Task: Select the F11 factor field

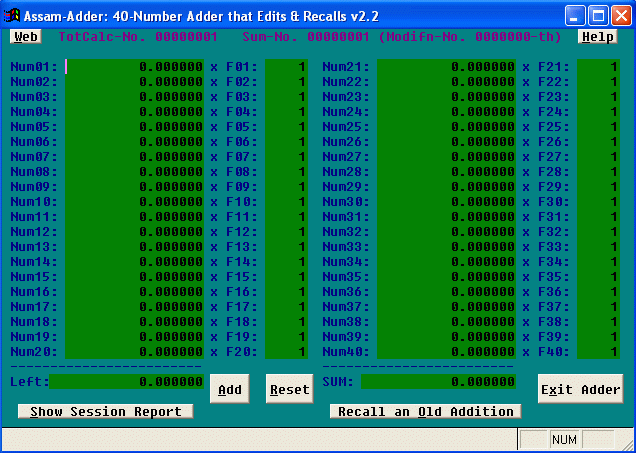Action: pyautogui.click(x=286, y=217)
